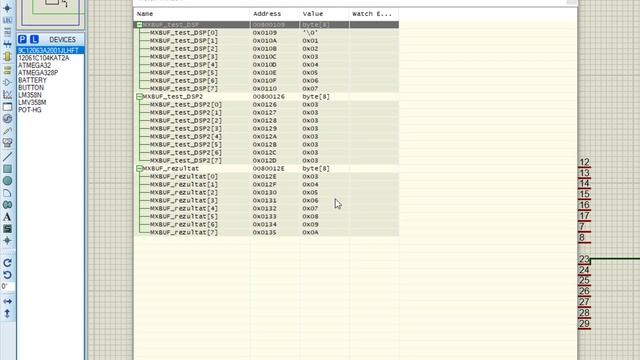Select the 2D Graphics Symbols tool
Viewport: 640px width, 360px height.
click(x=7, y=229)
